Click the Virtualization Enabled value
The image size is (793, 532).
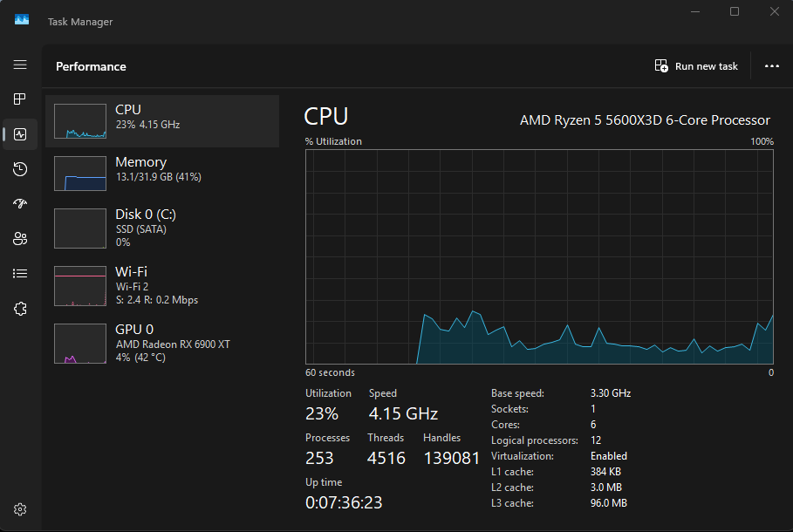[x=608, y=456]
